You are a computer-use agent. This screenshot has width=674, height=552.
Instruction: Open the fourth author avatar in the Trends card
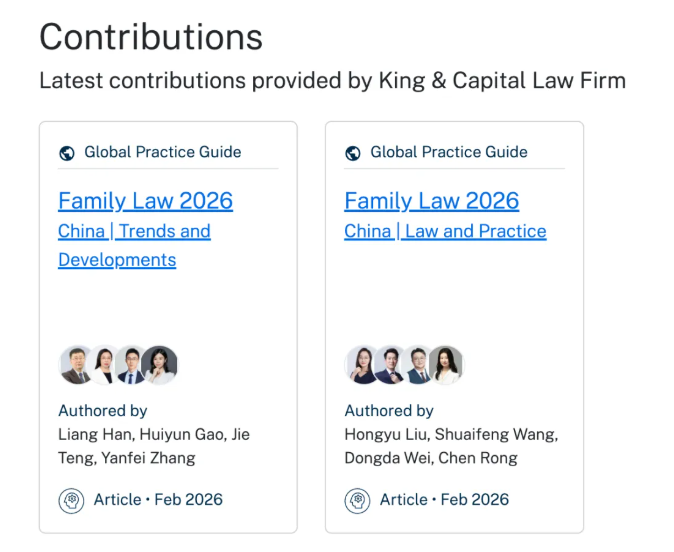159,365
